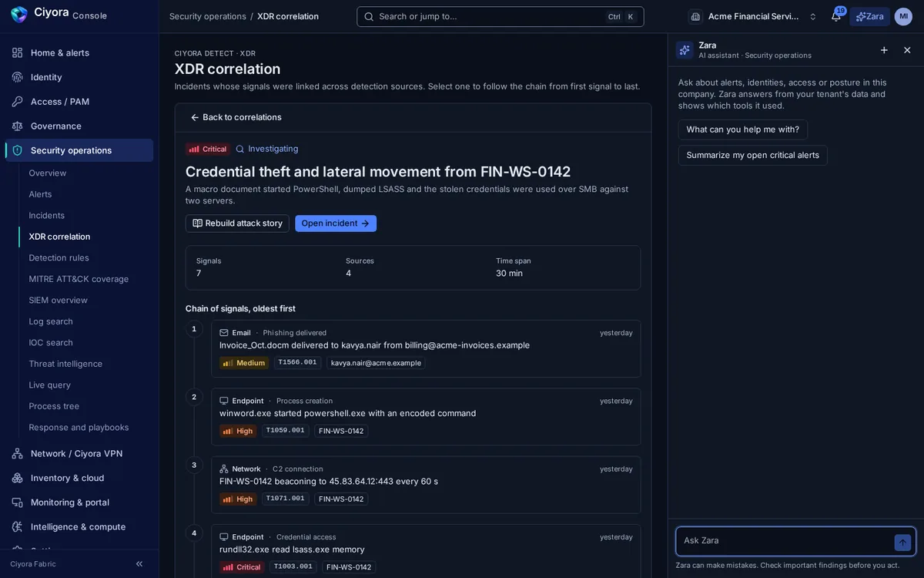Close the Zara assistant panel
924x578 pixels.
click(907, 50)
